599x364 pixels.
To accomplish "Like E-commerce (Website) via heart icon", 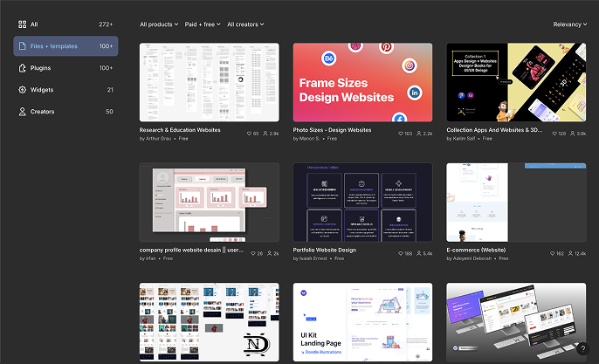I will [x=552, y=254].
